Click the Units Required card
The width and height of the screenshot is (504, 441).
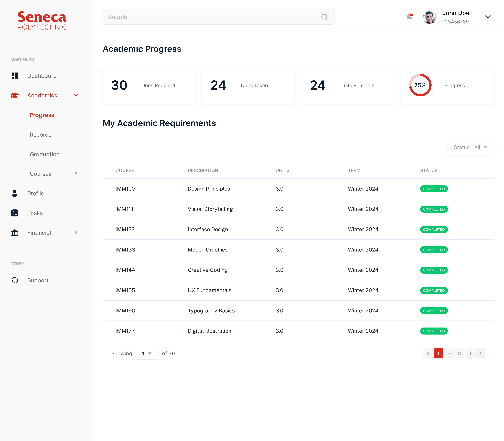(149, 85)
